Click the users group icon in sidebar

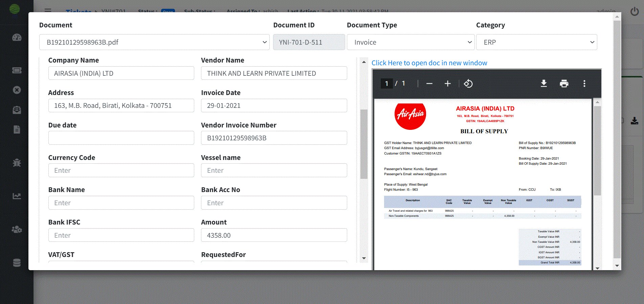coord(17,229)
